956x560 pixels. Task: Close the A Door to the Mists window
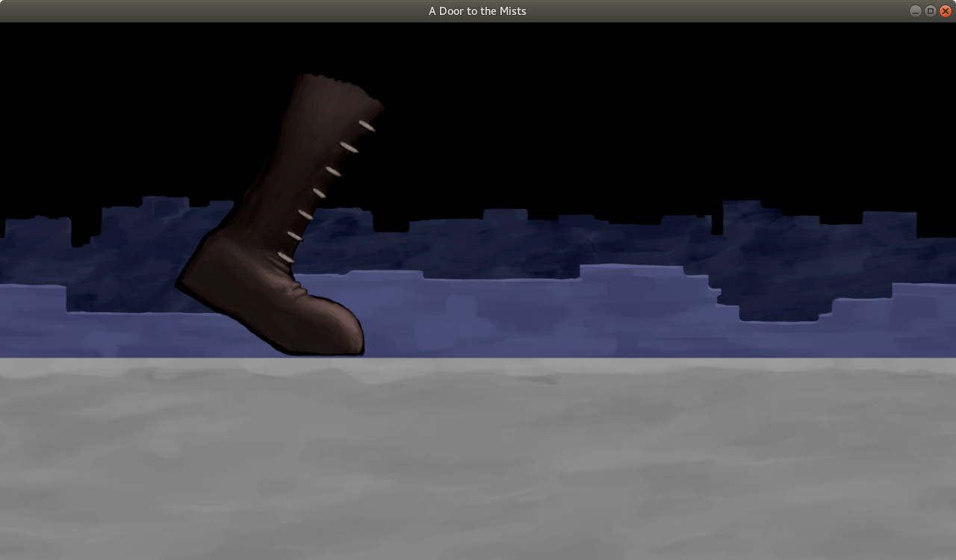click(x=946, y=11)
